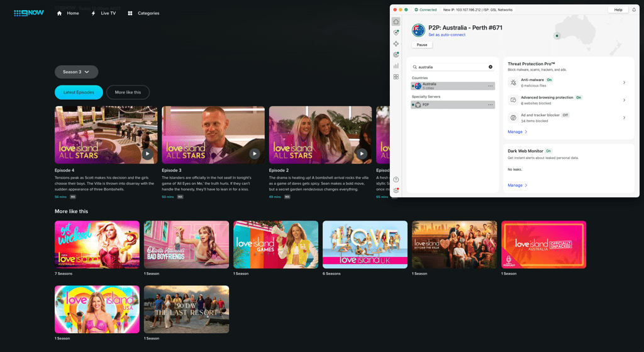The image size is (644, 352).
Task: Click inside the australia server search field
Action: point(452,67)
